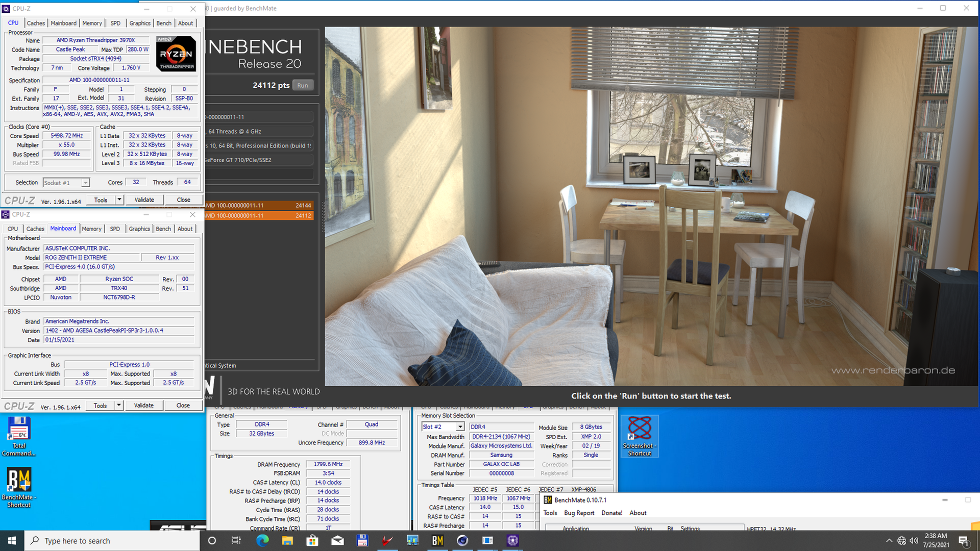Open About tab in CPU-Z Motherboard window
The image size is (980, 551).
[x=185, y=229]
